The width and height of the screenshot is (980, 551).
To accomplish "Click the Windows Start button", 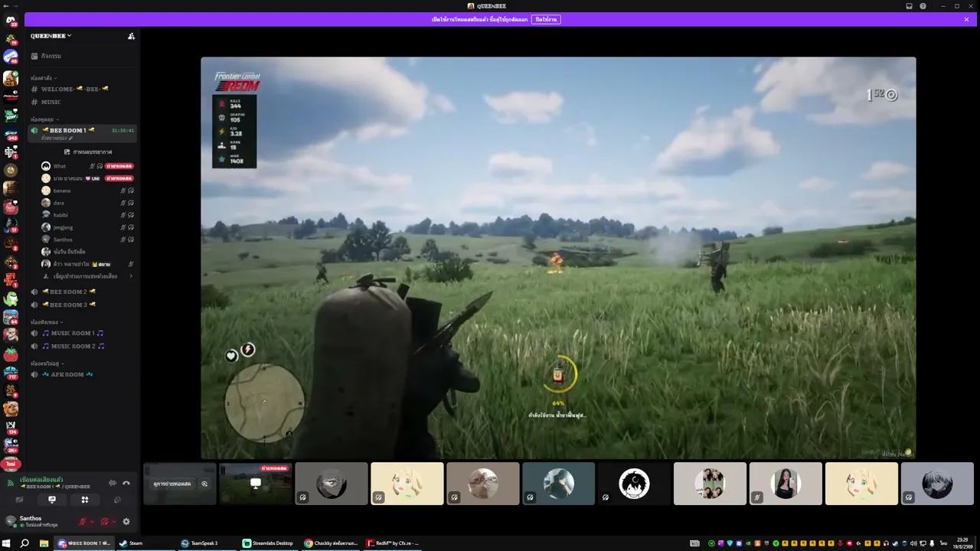I will [x=8, y=543].
